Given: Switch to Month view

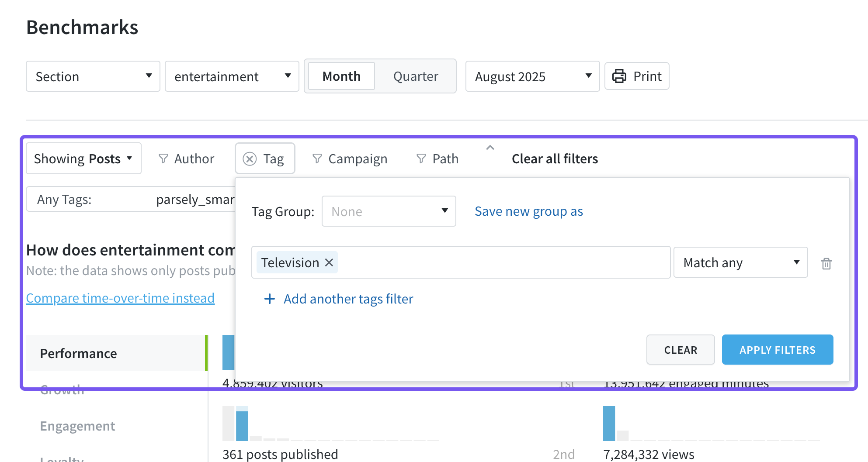Looking at the screenshot, I should (x=341, y=76).
